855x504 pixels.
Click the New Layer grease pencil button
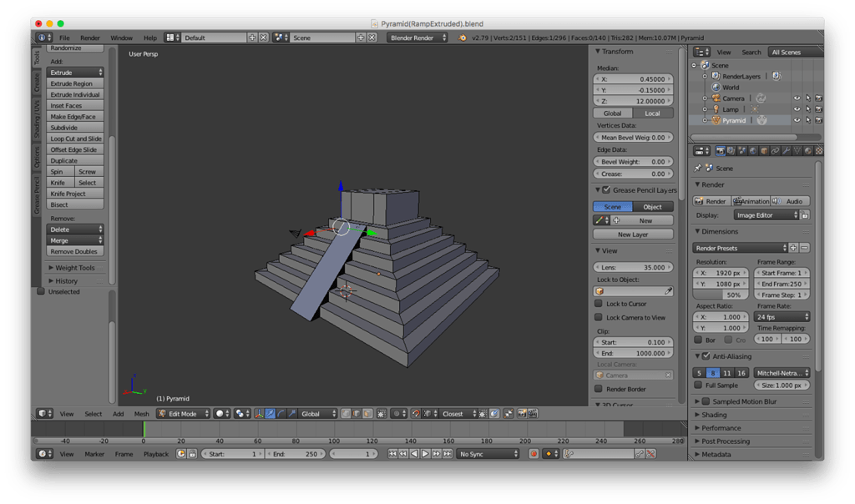pos(633,234)
